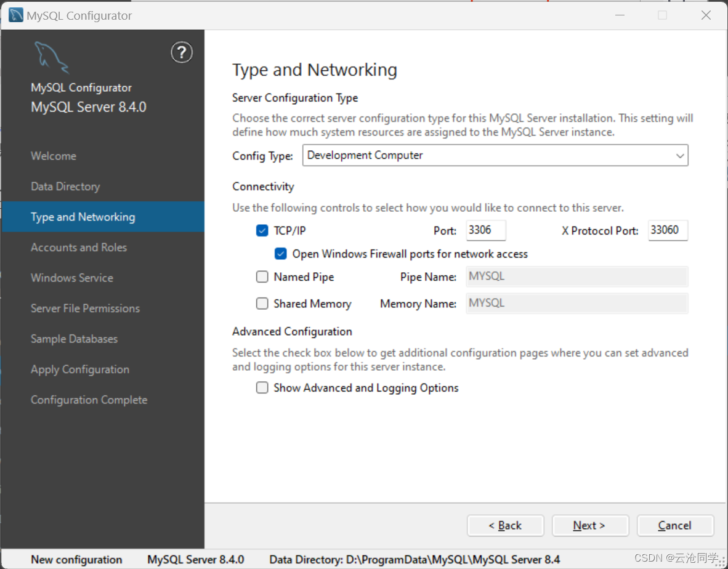Click the help question mark icon
This screenshot has height=569, width=728.
pyautogui.click(x=181, y=53)
